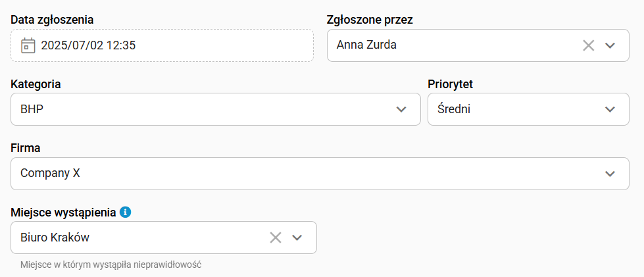Screen dimensions: 644x277
Task: Click the date value 2025/07/02 12:35
Action: [88, 45]
